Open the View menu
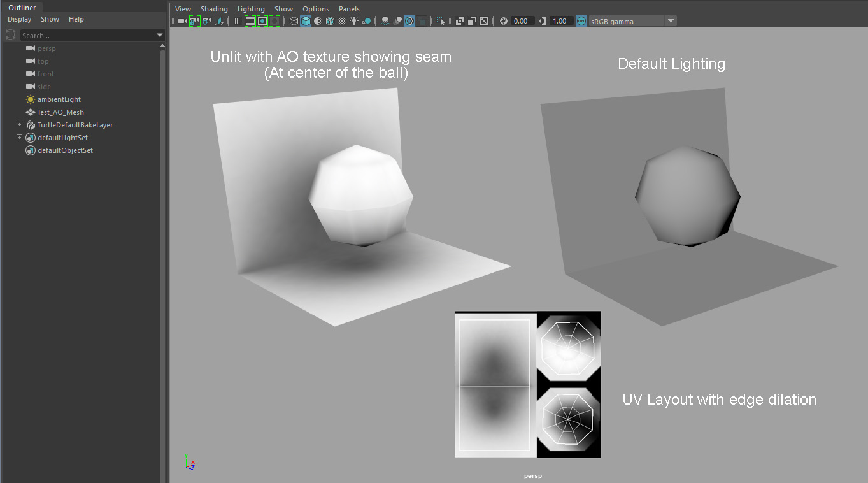This screenshot has height=483, width=868. click(183, 9)
